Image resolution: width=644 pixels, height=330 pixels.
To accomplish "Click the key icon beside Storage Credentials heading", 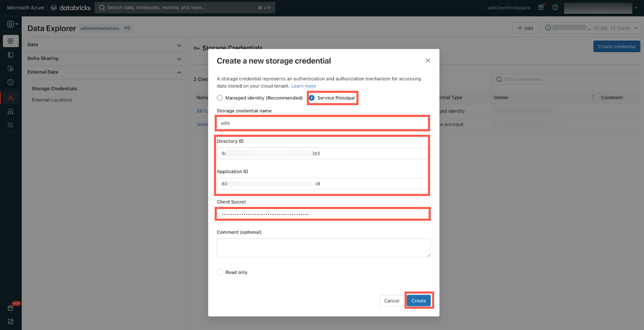I will [196, 48].
